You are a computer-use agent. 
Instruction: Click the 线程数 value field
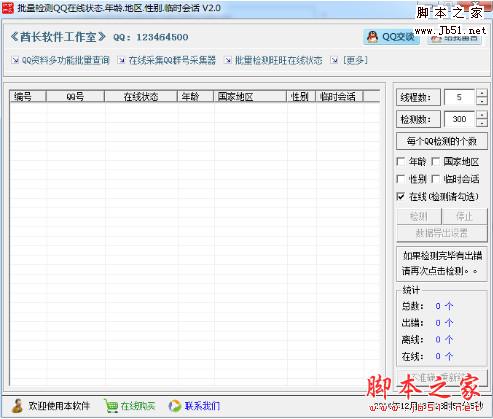(x=459, y=97)
